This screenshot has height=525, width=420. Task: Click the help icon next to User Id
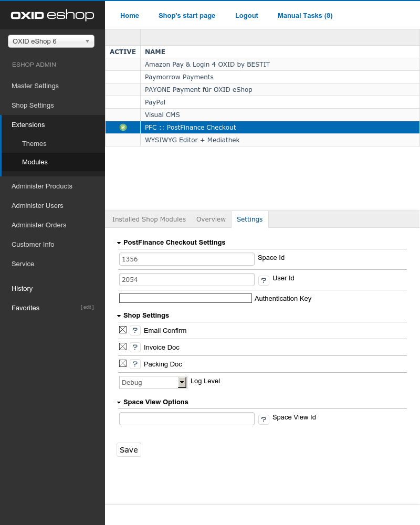click(264, 280)
